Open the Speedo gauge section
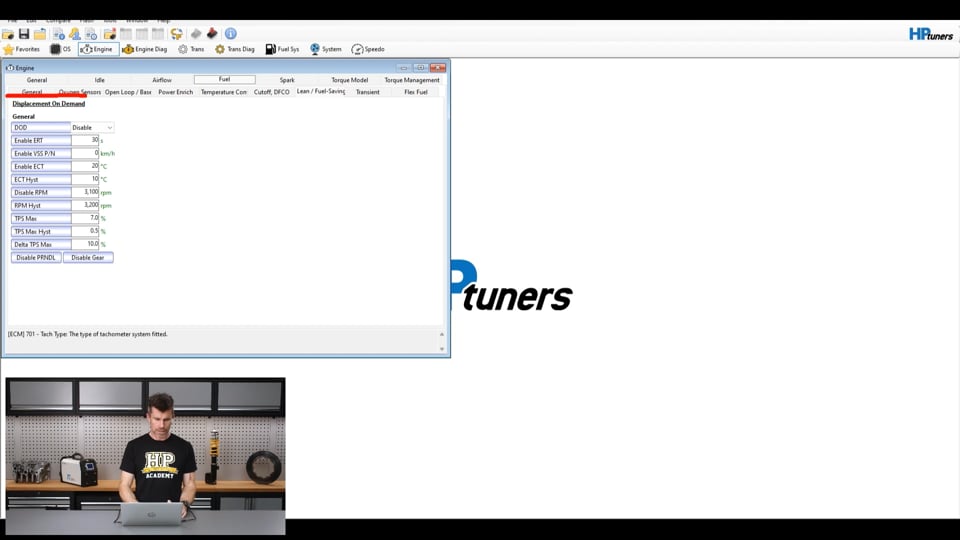The image size is (960, 540). coord(368,49)
